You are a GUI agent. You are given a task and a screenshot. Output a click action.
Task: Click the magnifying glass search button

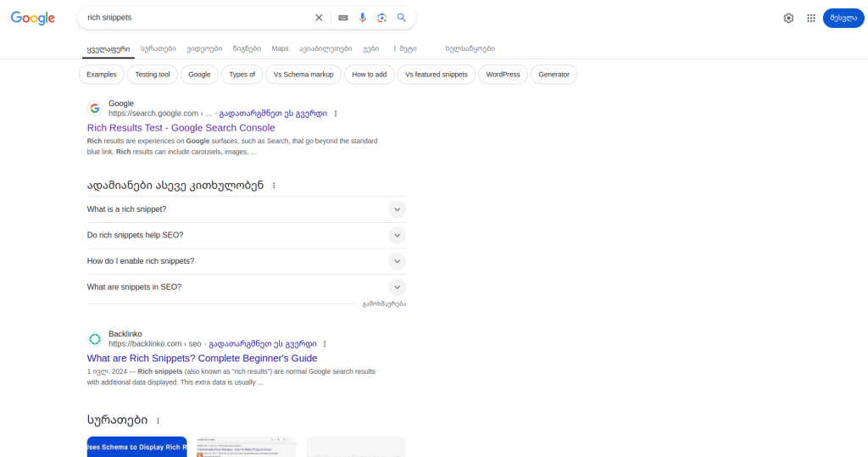click(401, 18)
